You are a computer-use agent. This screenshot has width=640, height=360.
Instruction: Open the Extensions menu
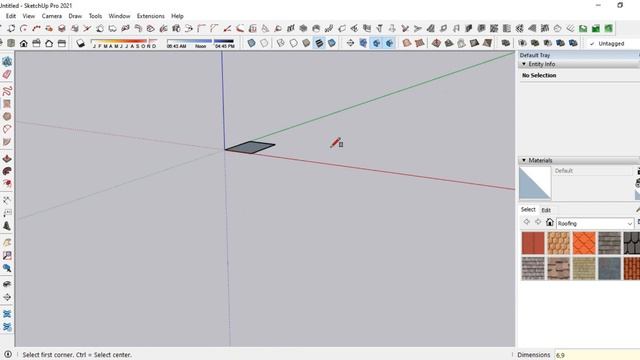(151, 16)
